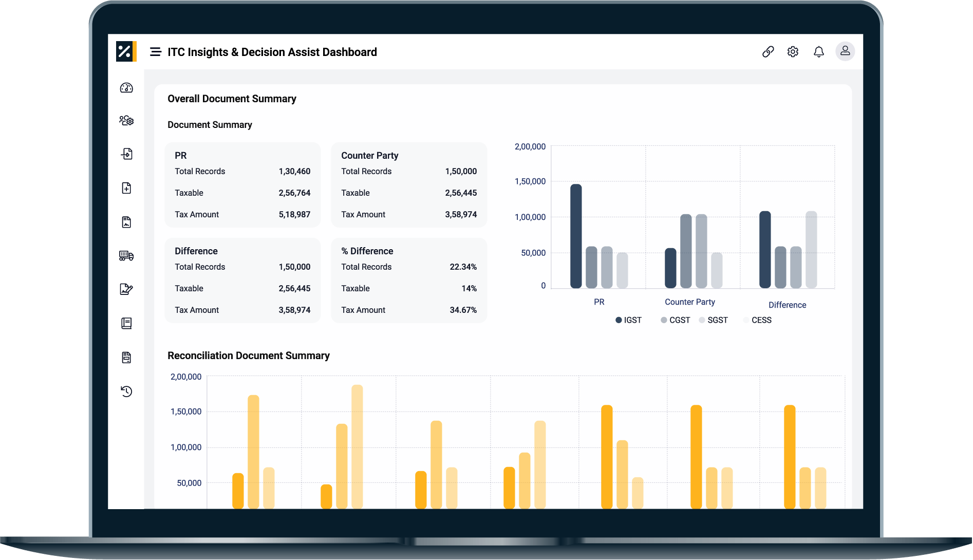Open the delivery truck sidebar icon
This screenshot has width=973, height=560.
[126, 256]
